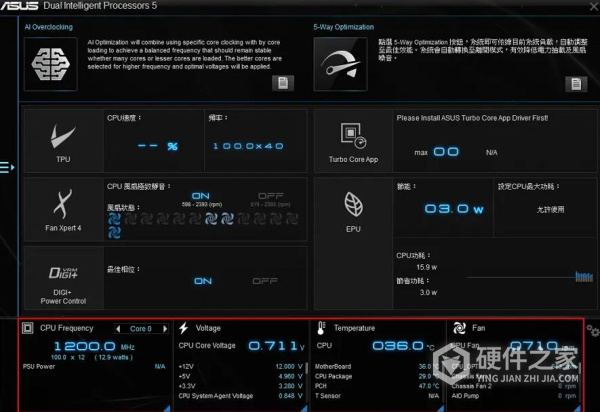
Task: Click the 100.0x40 ratio value
Action: [x=248, y=146]
